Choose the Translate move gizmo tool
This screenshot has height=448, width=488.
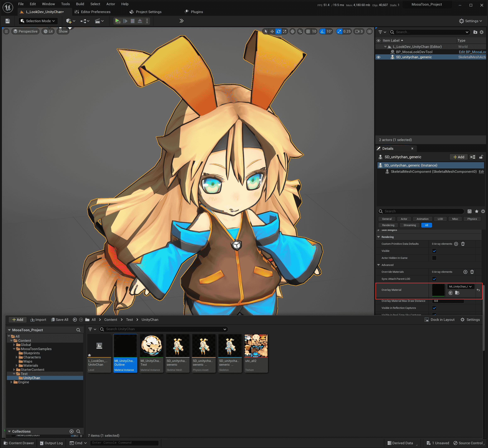[x=272, y=31]
